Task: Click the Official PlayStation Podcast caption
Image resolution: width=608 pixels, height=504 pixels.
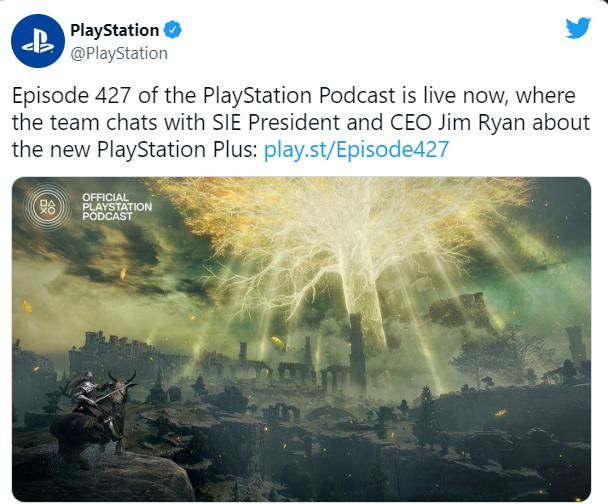Action: point(117,207)
